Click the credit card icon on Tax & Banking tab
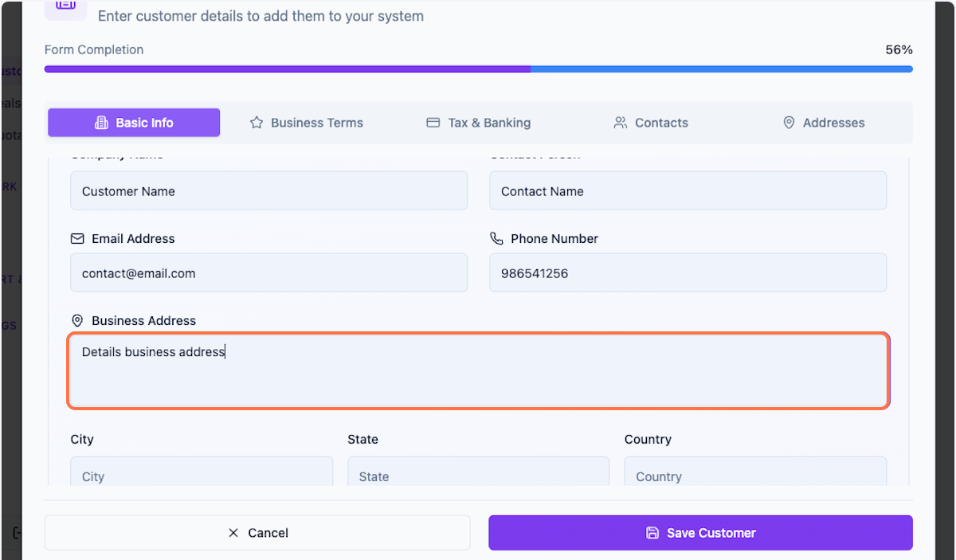956x560 pixels. click(x=433, y=122)
